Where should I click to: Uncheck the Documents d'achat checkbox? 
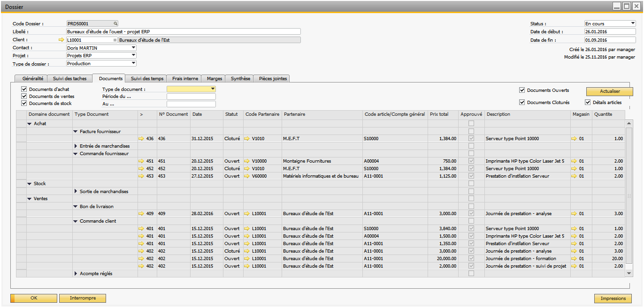(x=24, y=89)
